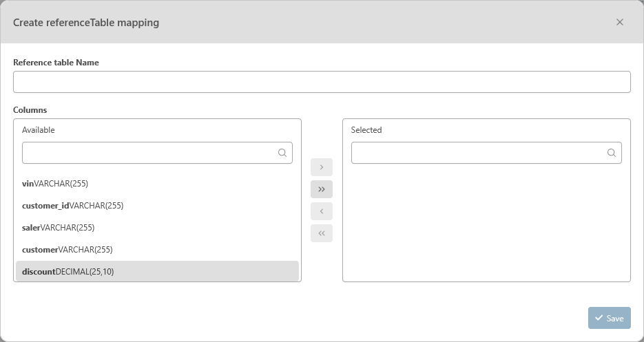Focus the Available columns search box
Viewport: 644px width, 342px height.
tap(148, 153)
